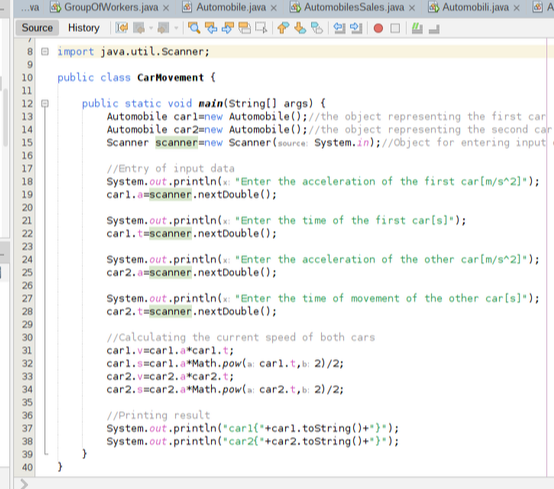This screenshot has height=489, width=554.
Task: Open the Automobile.java tab
Action: (231, 7)
